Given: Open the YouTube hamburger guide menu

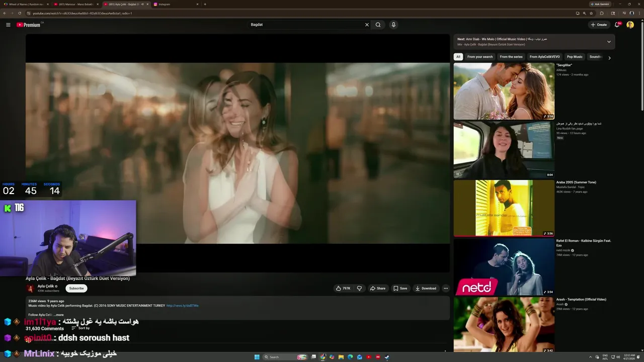Looking at the screenshot, I should (8, 25).
